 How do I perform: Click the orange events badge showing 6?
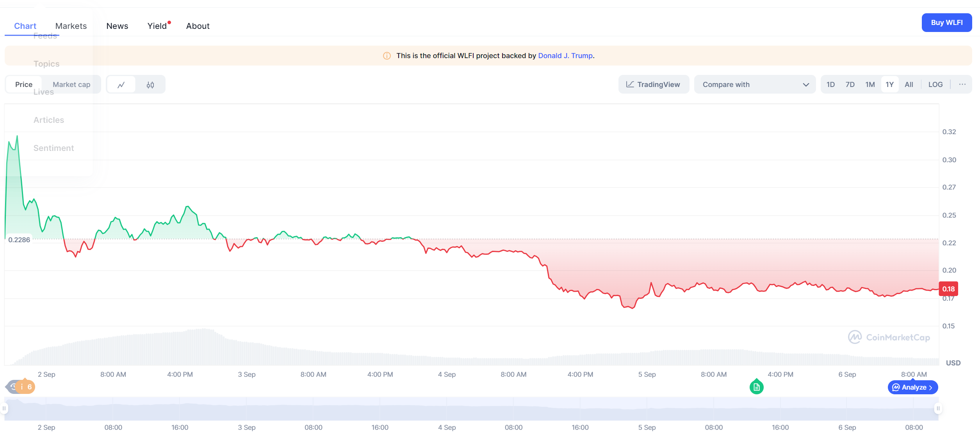point(26,387)
